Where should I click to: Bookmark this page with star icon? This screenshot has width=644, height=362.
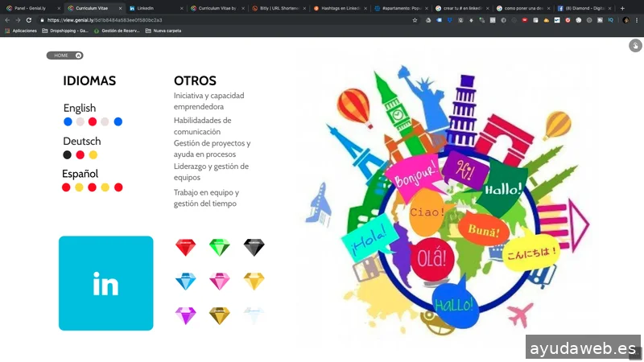(x=415, y=20)
